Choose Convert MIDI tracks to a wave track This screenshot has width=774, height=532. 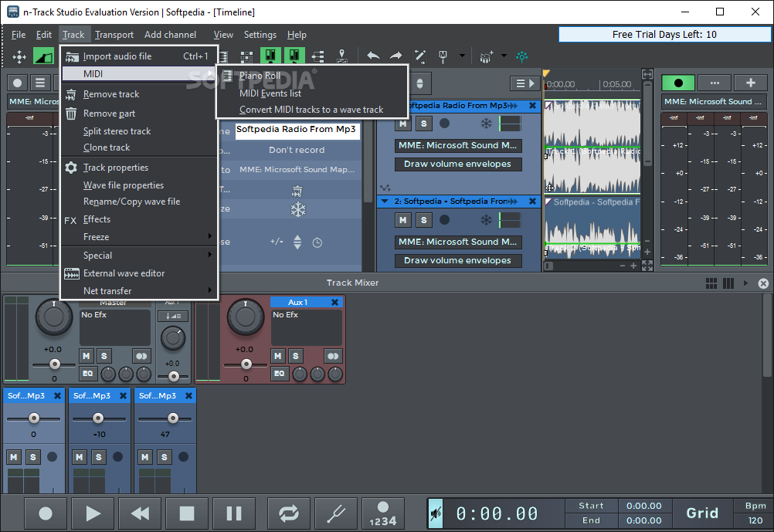pos(312,110)
